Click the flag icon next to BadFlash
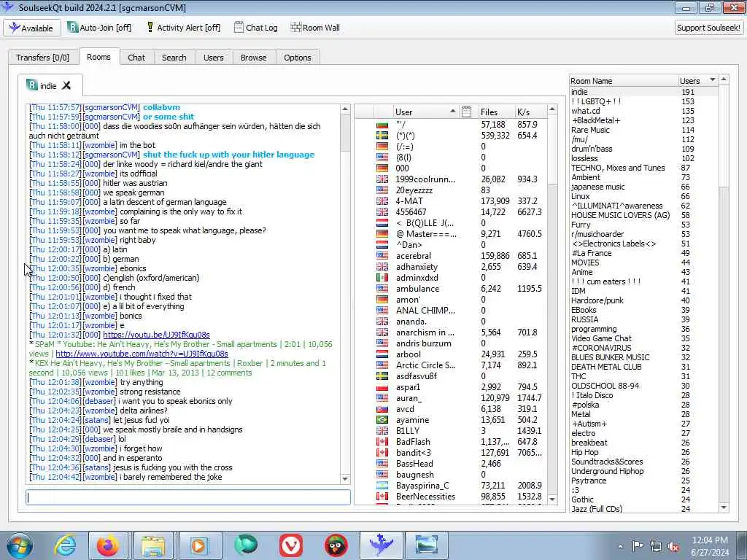This screenshot has width=747, height=560. point(382,442)
